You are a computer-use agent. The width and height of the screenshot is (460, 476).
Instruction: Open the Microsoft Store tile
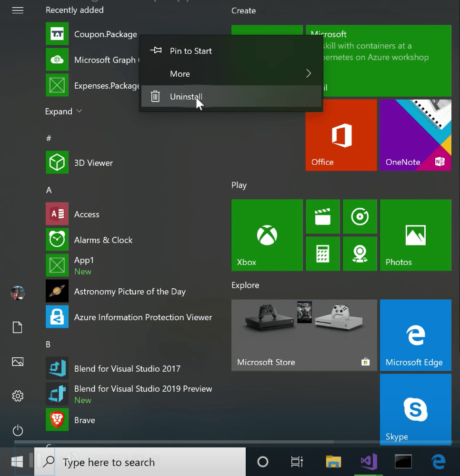(304, 335)
